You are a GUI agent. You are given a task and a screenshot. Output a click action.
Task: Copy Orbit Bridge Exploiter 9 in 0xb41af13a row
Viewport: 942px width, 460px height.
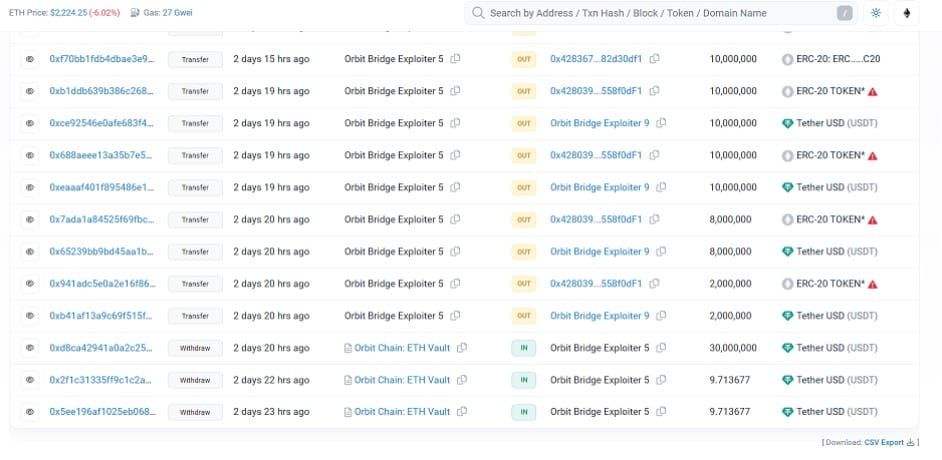(661, 315)
